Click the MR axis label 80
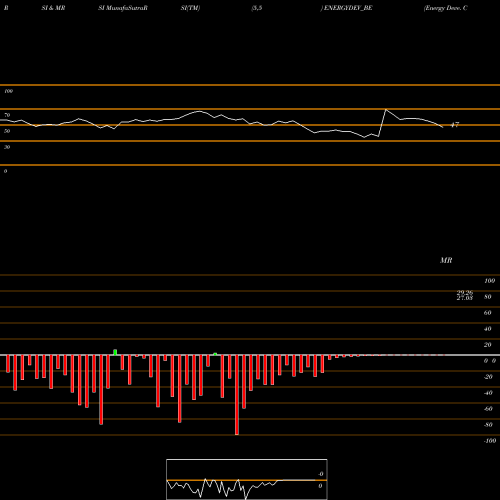The image size is (500, 500). coord(488,297)
